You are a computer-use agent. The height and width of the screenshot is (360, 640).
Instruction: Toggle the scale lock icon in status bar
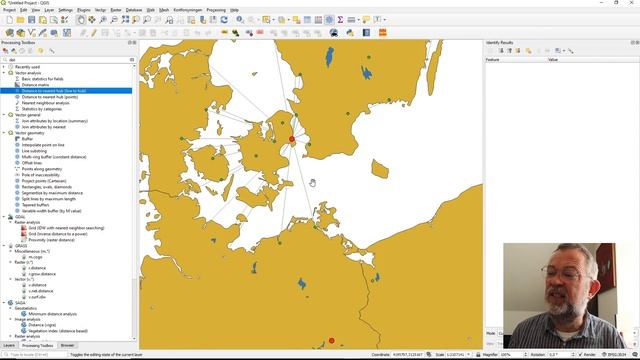478,355
